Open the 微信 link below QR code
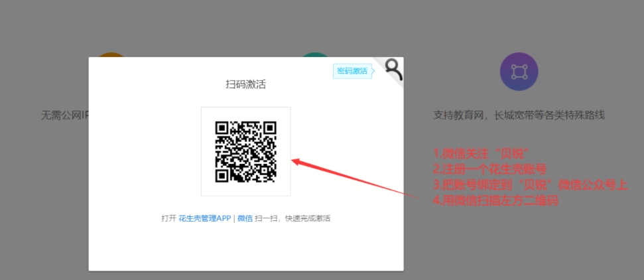This screenshot has width=644, height=280. click(x=245, y=218)
